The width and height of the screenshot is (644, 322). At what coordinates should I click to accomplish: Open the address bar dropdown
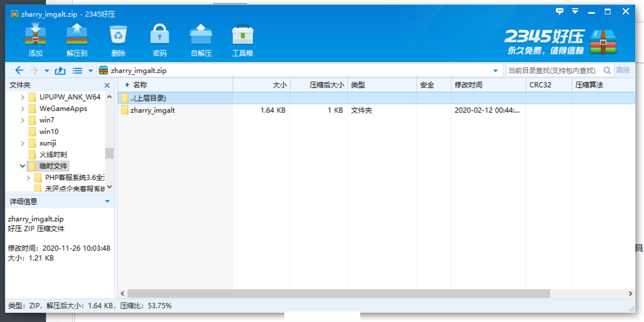coord(495,70)
